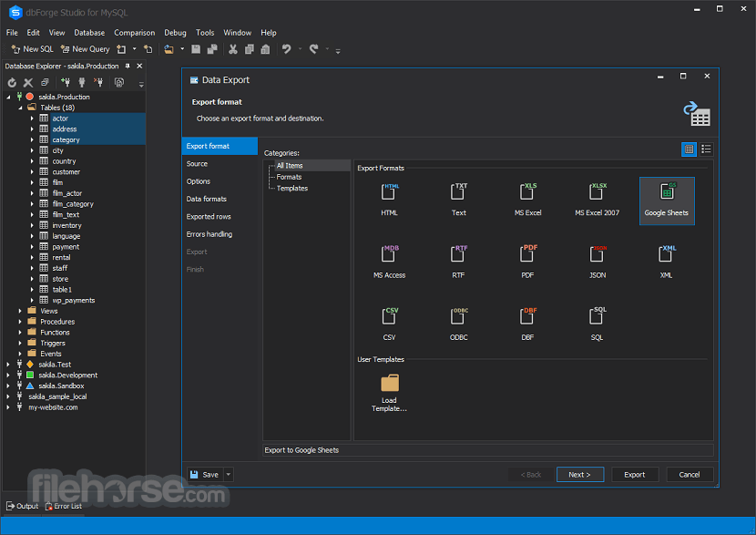Select the JSON export format
Screen dimensions: 756x535
[597, 262]
